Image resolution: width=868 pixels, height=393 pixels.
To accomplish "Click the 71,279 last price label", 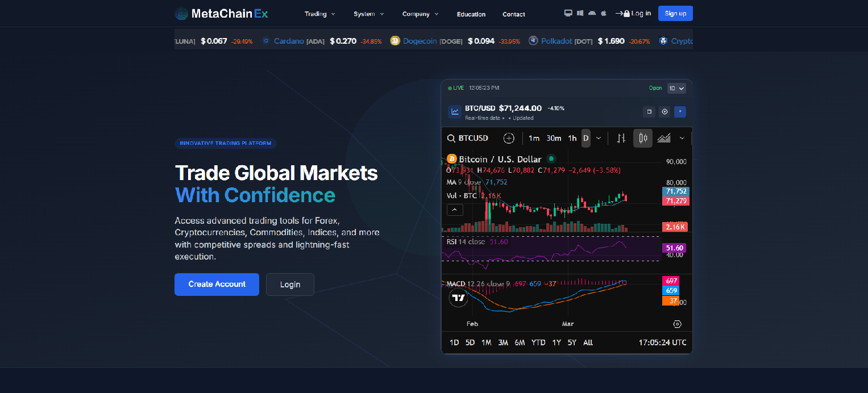I will (676, 201).
